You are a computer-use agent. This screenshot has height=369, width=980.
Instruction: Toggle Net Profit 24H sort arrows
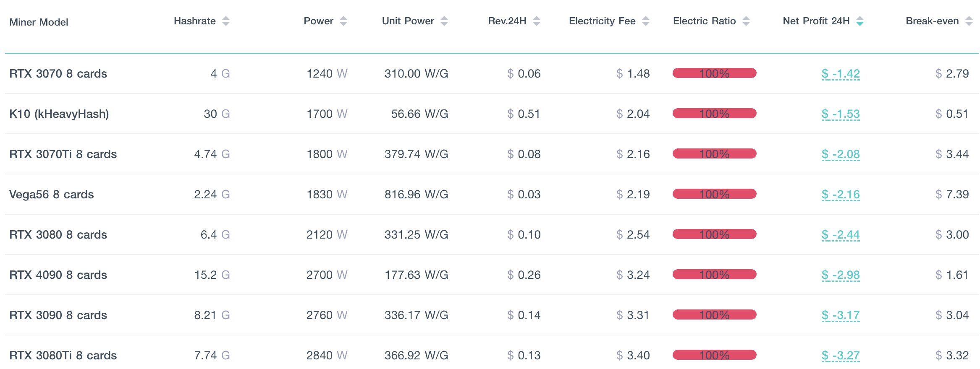(x=860, y=21)
